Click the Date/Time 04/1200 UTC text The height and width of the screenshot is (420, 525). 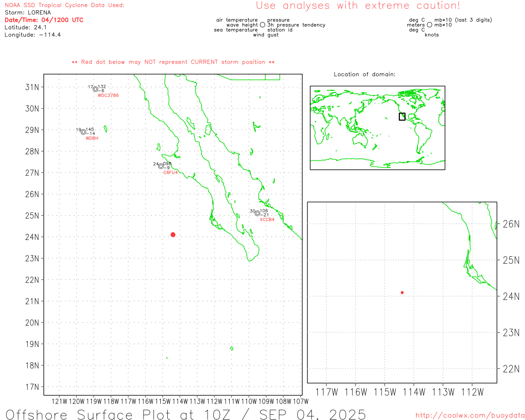coord(44,20)
